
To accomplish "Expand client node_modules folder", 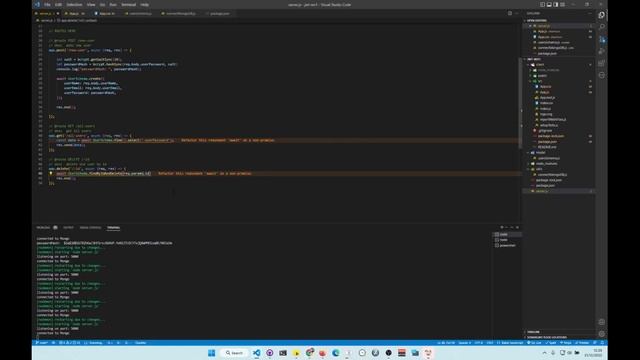I will pos(548,70).
